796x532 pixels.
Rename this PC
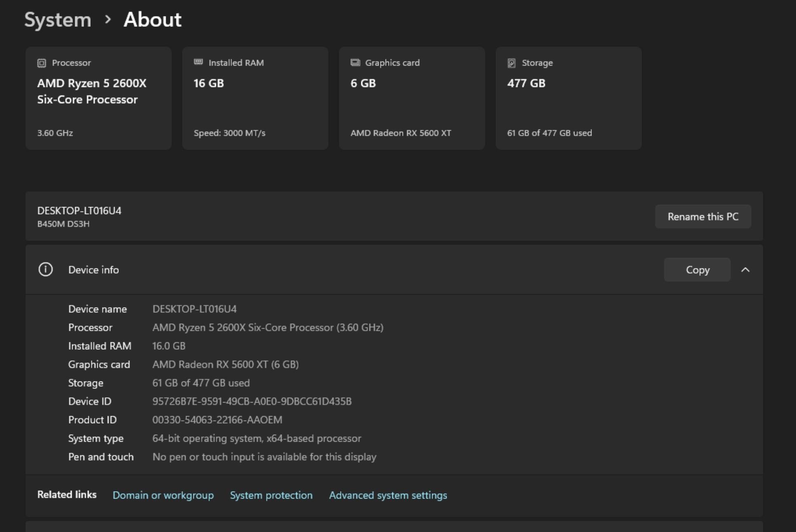coord(703,217)
